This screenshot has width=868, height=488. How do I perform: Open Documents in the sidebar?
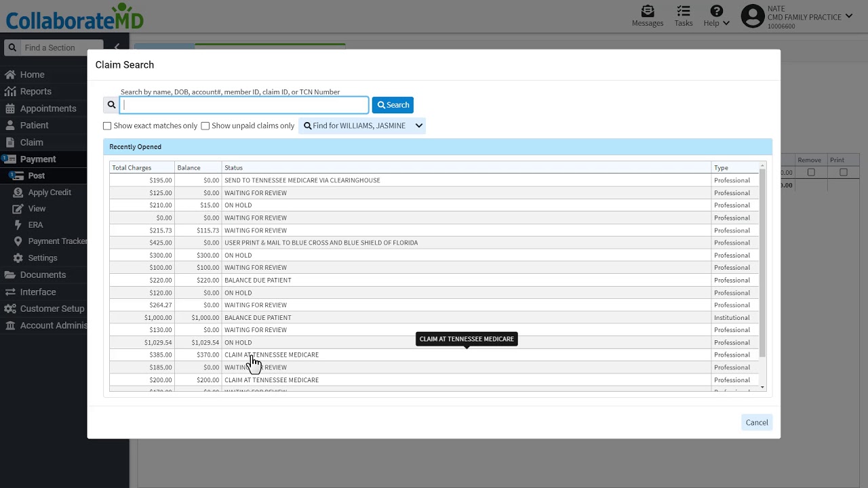(43, 274)
